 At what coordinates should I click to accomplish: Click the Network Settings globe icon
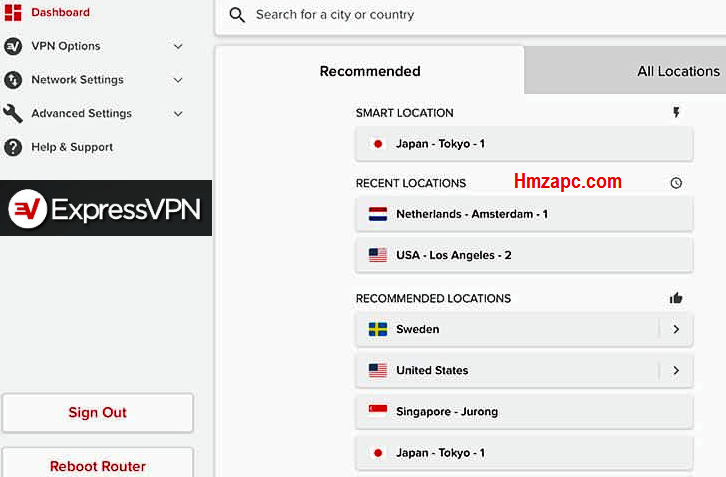[x=13, y=80]
